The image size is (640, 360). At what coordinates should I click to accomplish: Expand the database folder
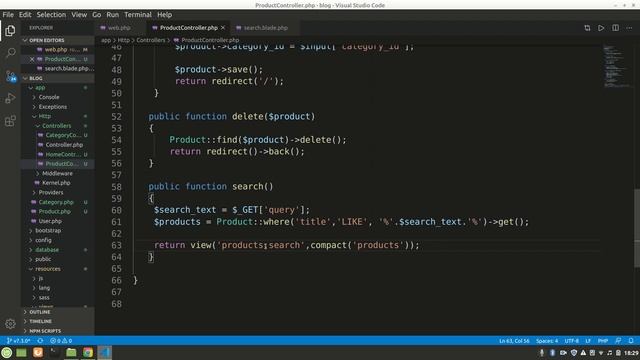click(x=47, y=250)
